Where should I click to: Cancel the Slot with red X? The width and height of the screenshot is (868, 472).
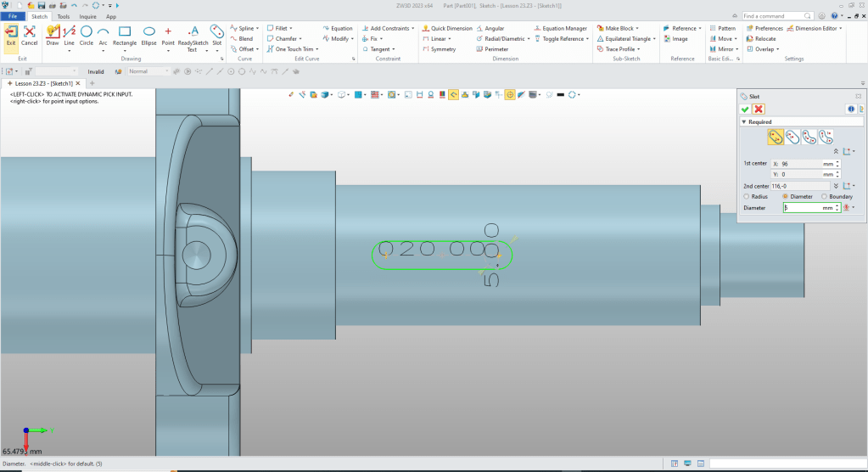coord(759,109)
